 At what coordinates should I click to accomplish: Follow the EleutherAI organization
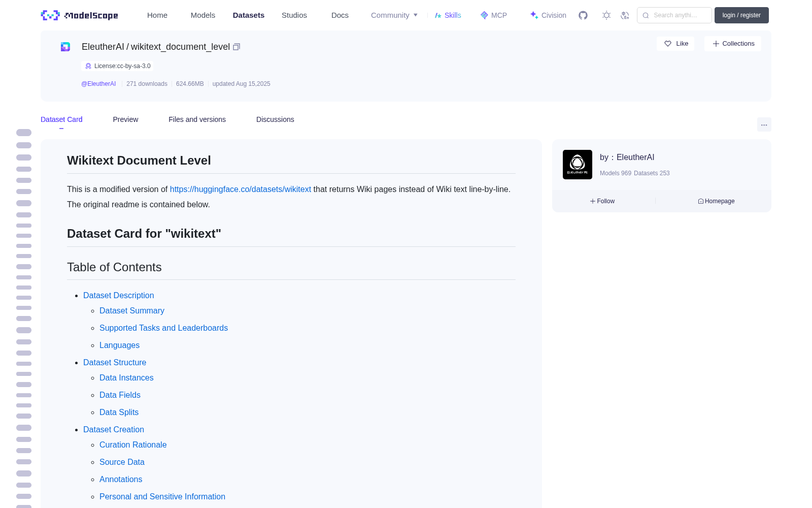tap(602, 201)
